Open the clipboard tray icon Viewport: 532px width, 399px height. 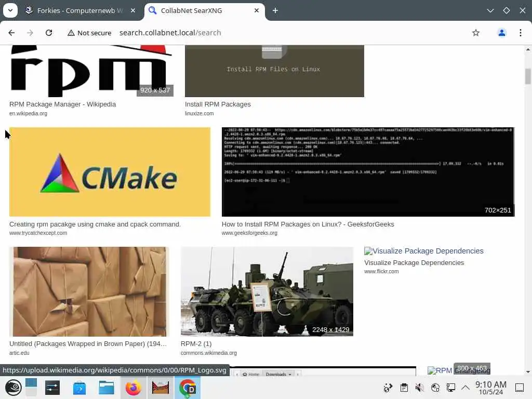click(x=404, y=388)
